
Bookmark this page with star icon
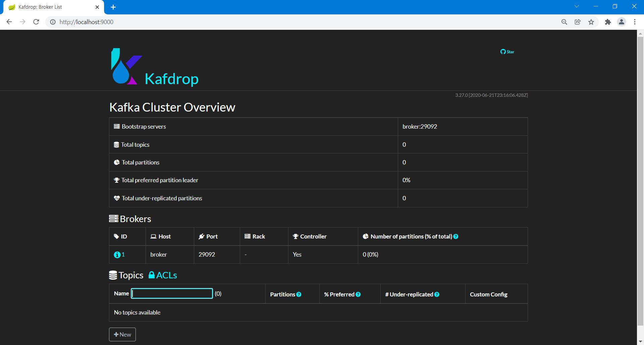coord(591,22)
